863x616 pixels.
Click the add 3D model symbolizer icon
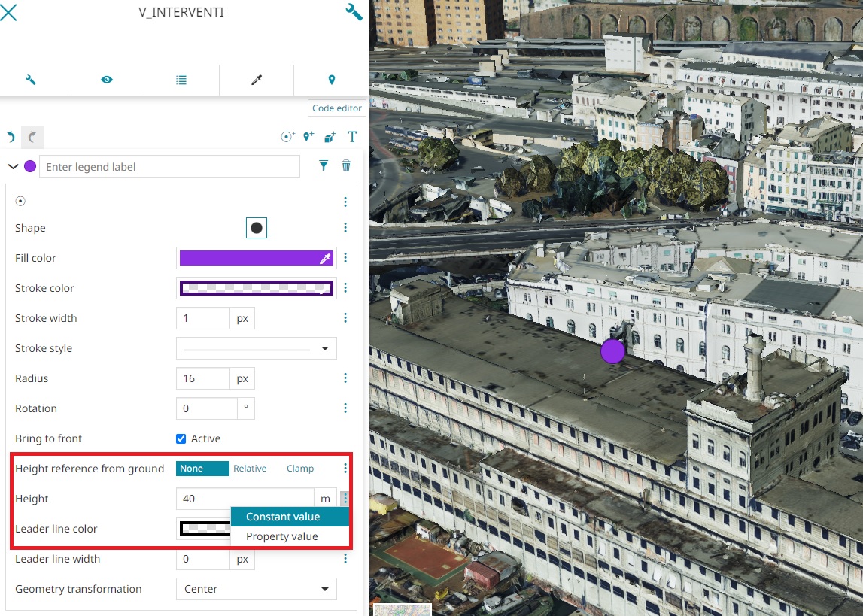coord(330,137)
